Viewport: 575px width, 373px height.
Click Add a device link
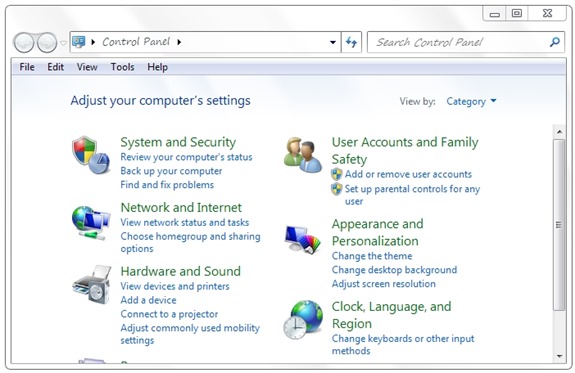click(149, 300)
